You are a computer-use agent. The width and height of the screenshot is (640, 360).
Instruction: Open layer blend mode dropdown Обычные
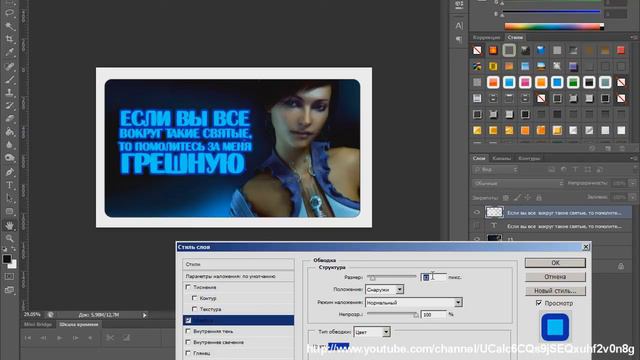[x=518, y=183]
